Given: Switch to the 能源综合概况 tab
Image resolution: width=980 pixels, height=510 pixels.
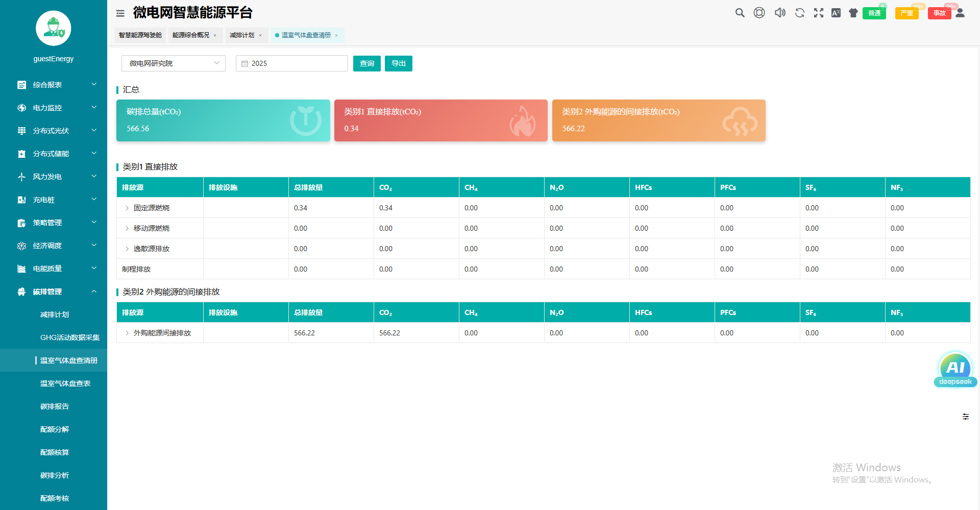Looking at the screenshot, I should pyautogui.click(x=191, y=35).
